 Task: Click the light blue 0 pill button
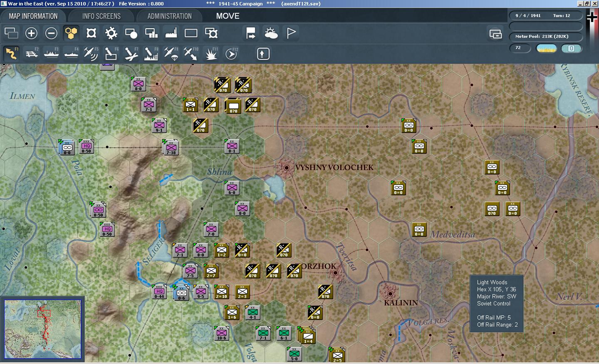571,49
